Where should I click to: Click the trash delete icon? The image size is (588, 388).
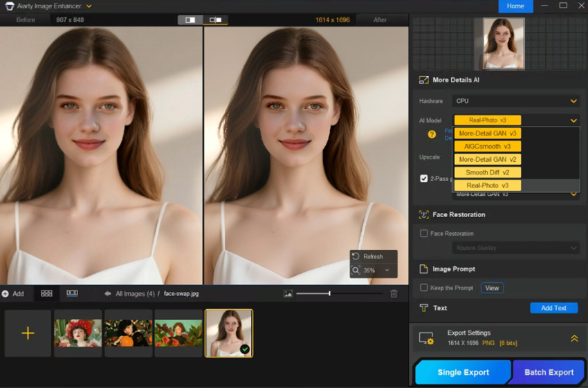click(x=394, y=293)
